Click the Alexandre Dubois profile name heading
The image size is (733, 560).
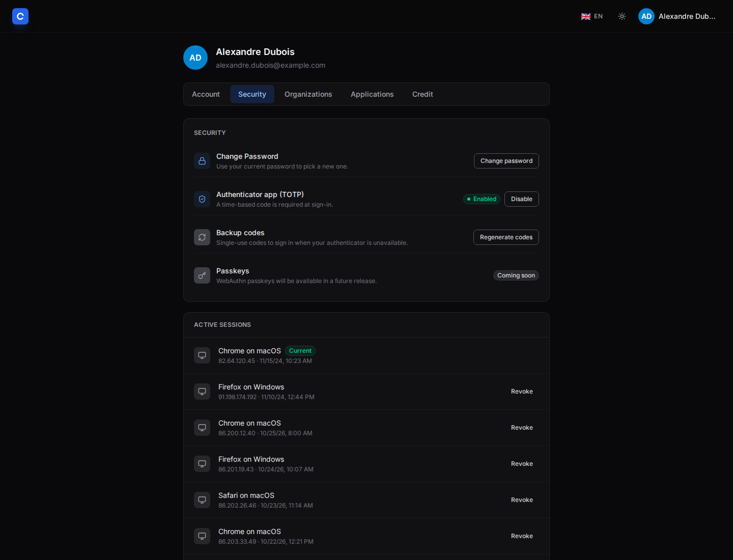coord(255,52)
